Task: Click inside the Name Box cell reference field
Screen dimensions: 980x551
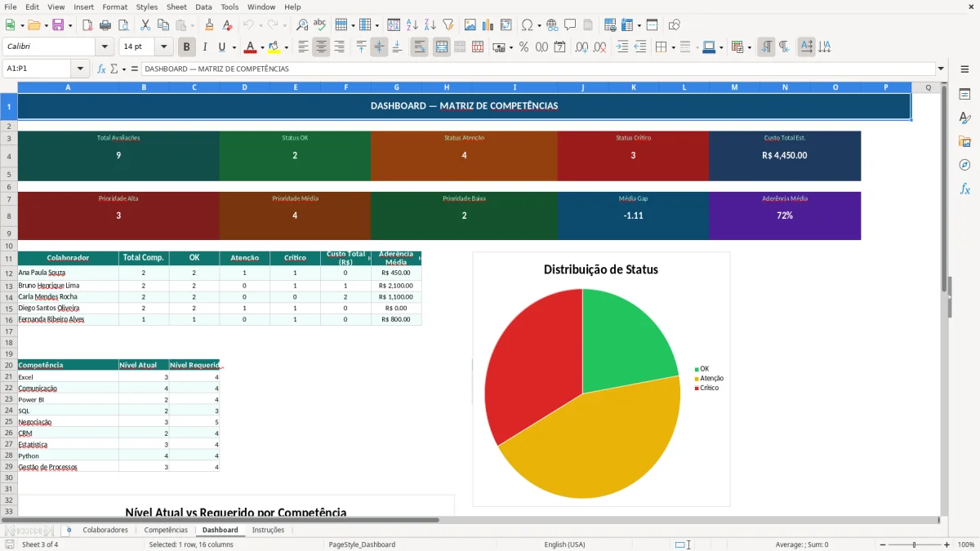Action: tap(33, 69)
